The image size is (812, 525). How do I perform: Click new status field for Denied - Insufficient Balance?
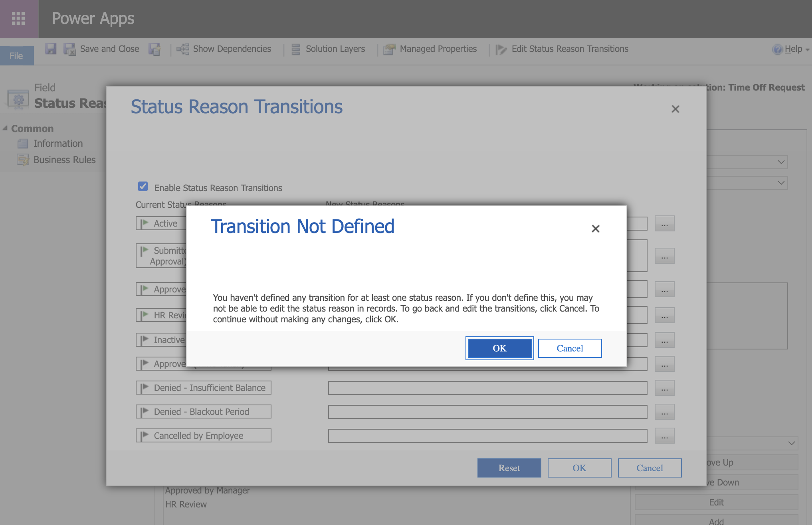click(487, 388)
